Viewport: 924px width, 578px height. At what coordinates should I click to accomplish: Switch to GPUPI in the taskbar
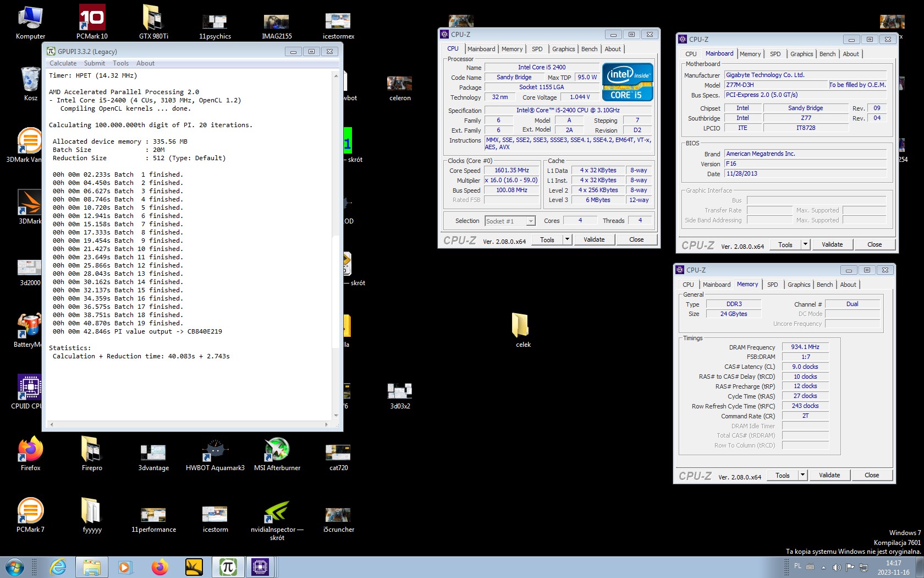228,567
